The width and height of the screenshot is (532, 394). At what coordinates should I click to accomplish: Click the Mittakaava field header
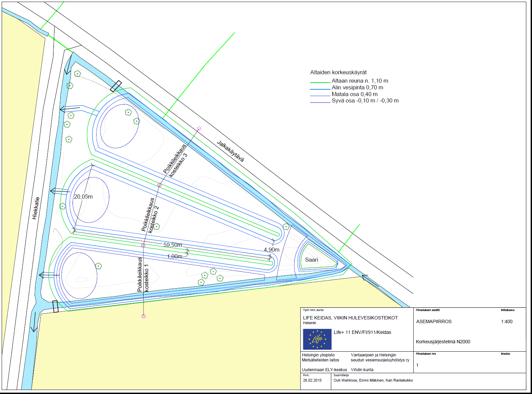pyautogui.click(x=507, y=310)
